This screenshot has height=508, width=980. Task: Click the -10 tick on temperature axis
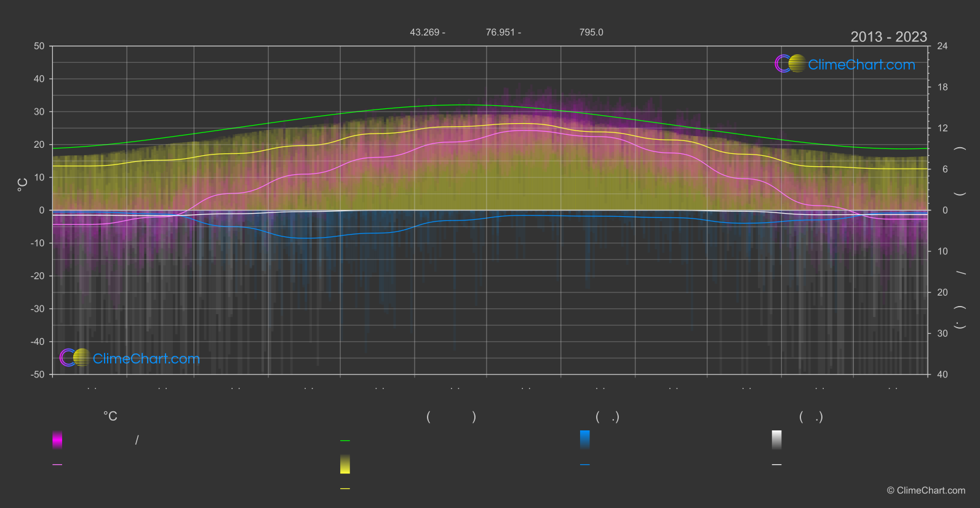(38, 243)
